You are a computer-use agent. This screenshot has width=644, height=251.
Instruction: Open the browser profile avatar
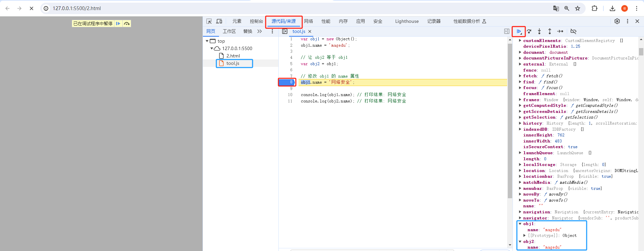(x=625, y=8)
